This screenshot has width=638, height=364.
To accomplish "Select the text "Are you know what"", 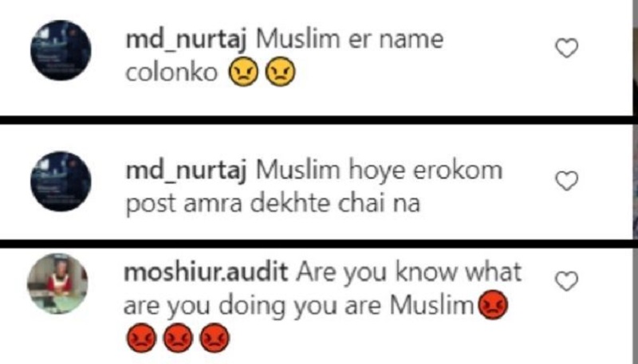I will click(408, 272).
